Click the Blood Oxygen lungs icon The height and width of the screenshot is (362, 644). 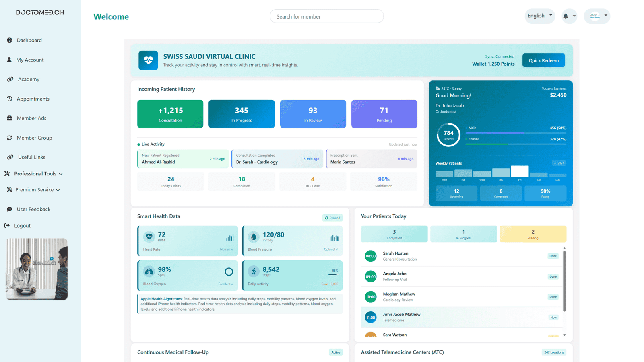tap(149, 271)
